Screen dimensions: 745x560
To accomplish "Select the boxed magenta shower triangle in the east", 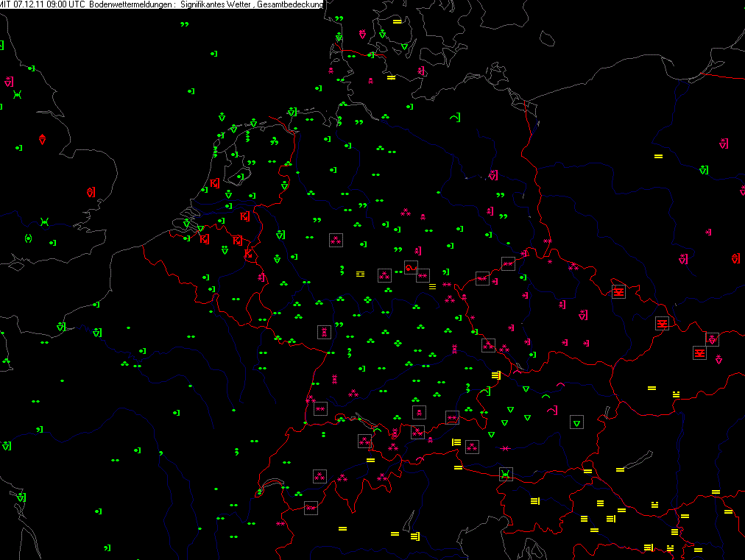I will click(712, 339).
